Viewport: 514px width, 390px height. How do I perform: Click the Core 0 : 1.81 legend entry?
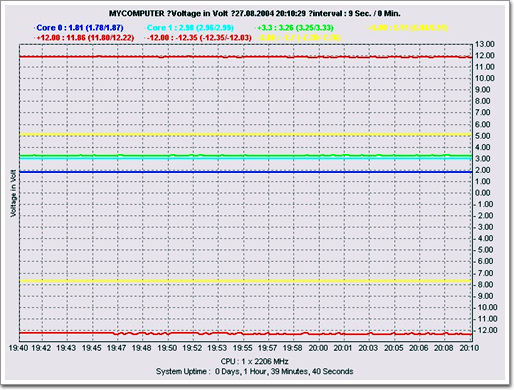tap(79, 28)
